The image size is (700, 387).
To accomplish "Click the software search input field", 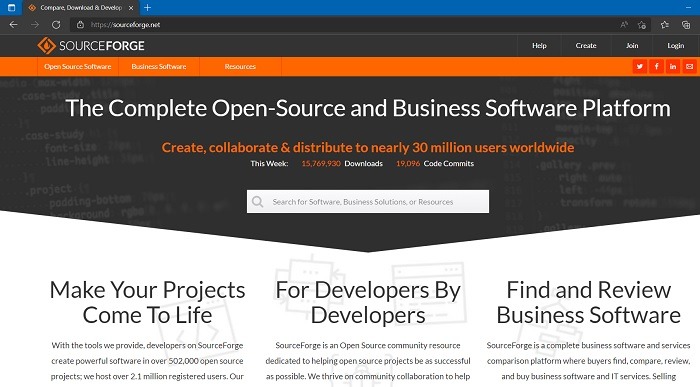I will coord(368,202).
